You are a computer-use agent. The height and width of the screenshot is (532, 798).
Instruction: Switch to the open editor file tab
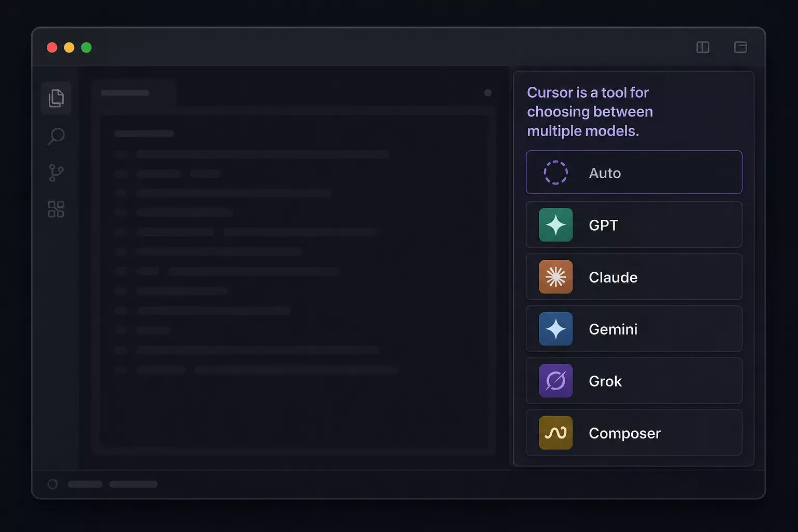click(134, 93)
